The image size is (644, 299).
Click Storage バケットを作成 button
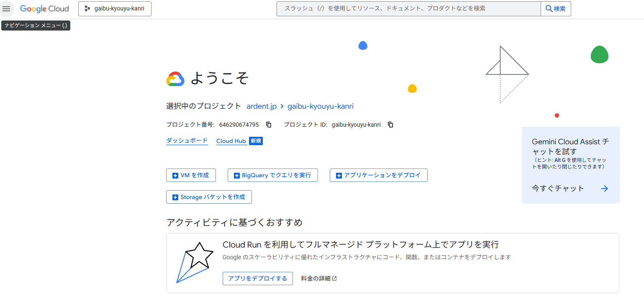(209, 197)
